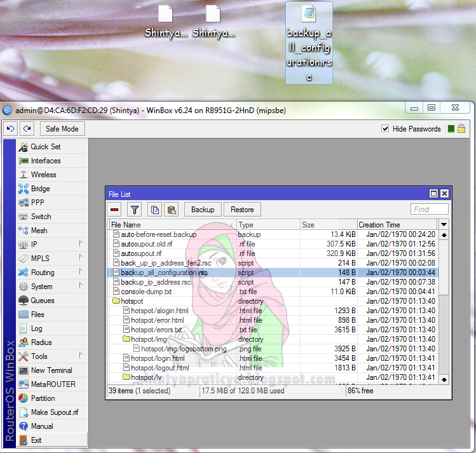476x453 pixels.
Task: Select hotspot/img directory row
Action: pos(273,339)
